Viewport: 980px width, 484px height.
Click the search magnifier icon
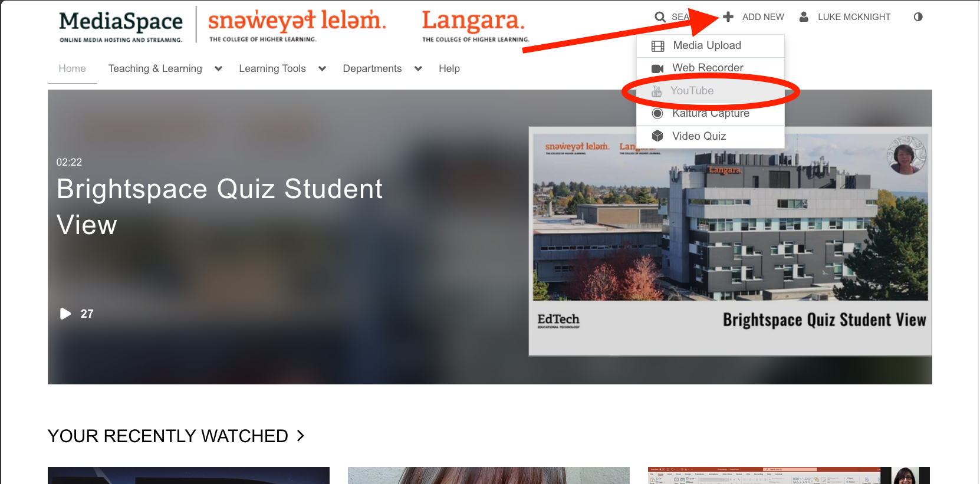coord(660,17)
